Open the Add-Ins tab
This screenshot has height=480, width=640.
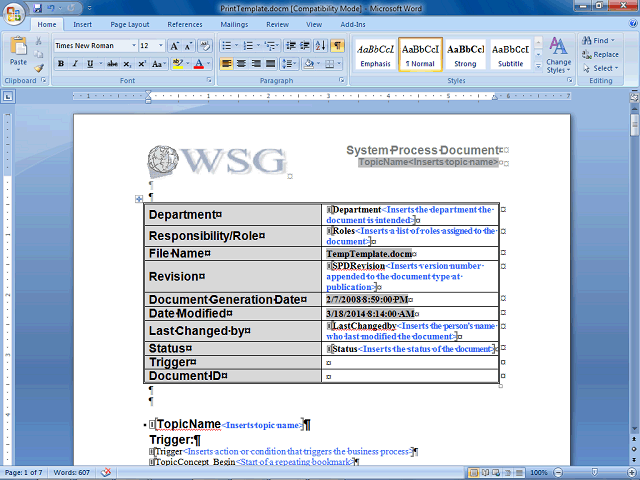pyautogui.click(x=353, y=24)
